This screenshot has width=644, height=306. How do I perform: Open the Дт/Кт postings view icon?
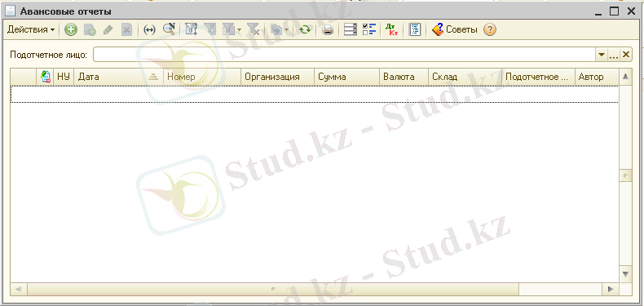click(x=392, y=30)
